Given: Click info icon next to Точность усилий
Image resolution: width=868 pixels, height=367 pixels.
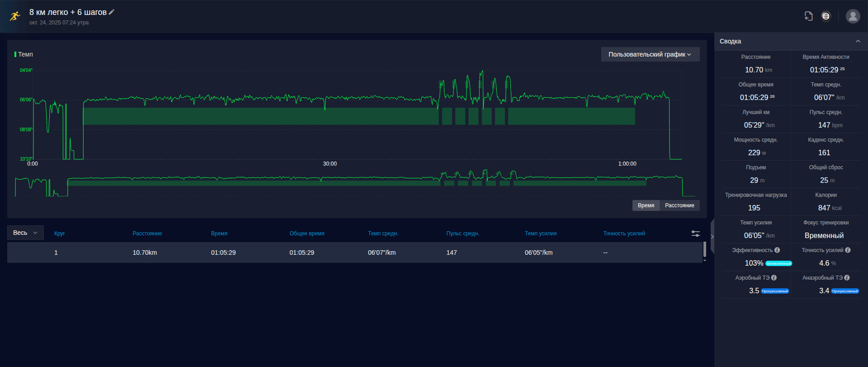Looking at the screenshot, I should coord(848,250).
